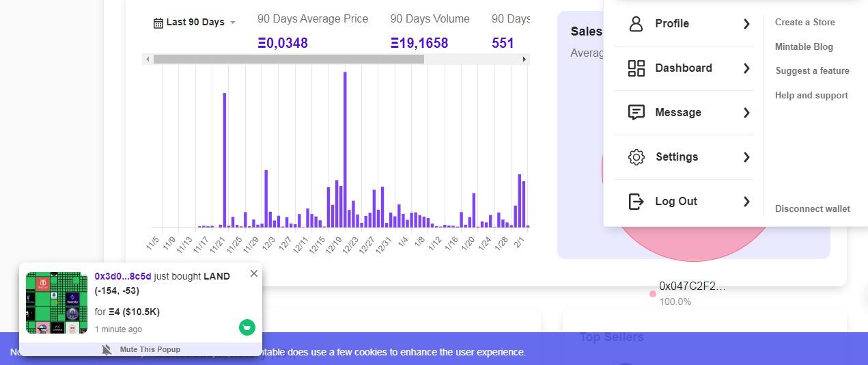Open the Create a Store link
This screenshot has height=365, width=868.
(x=804, y=22)
